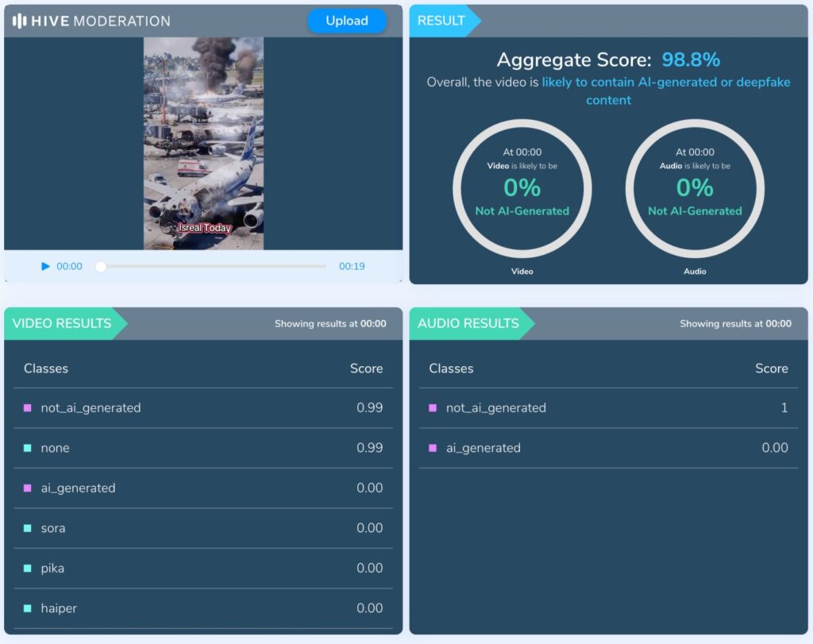Image resolution: width=813 pixels, height=644 pixels.
Task: Click the 'none' class row label
Action: coord(55,448)
